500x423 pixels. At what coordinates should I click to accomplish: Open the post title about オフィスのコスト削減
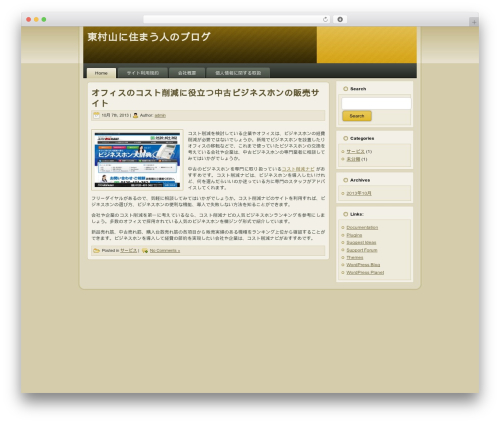[205, 98]
